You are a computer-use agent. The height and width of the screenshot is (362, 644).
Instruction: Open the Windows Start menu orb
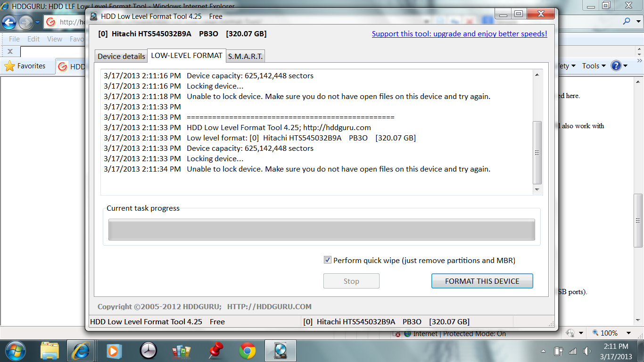(x=16, y=351)
